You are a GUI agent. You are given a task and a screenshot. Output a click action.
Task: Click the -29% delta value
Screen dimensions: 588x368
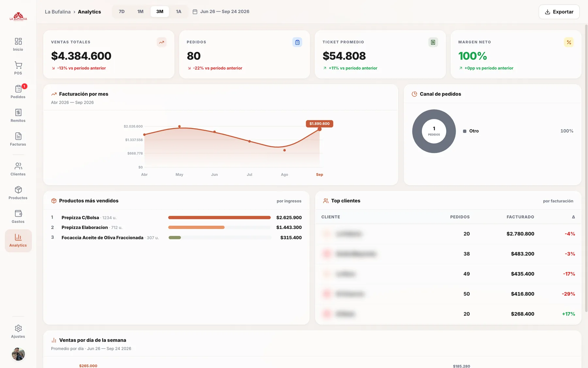point(568,294)
